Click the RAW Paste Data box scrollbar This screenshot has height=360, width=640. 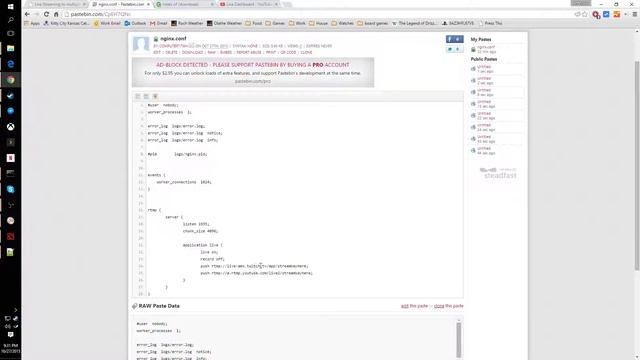(x=459, y=339)
